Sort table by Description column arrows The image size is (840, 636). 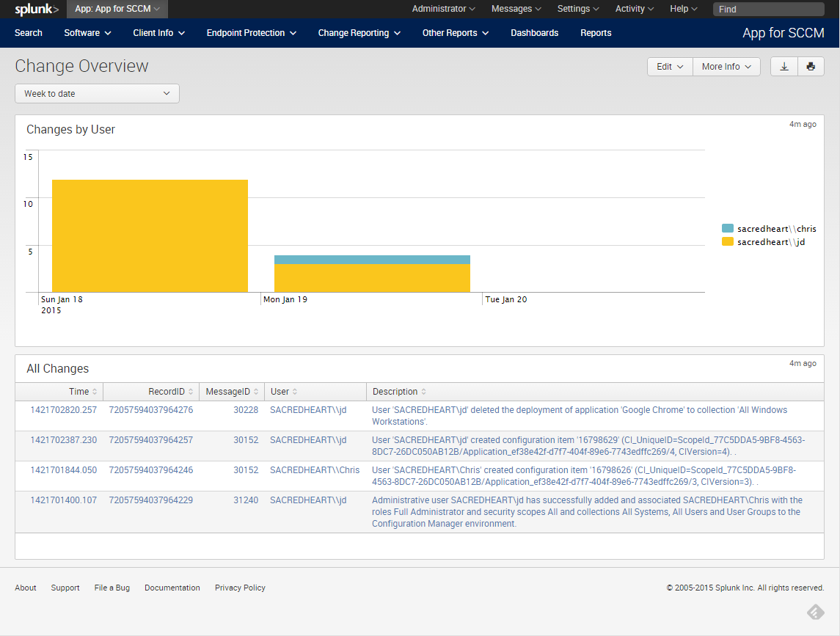(x=424, y=392)
